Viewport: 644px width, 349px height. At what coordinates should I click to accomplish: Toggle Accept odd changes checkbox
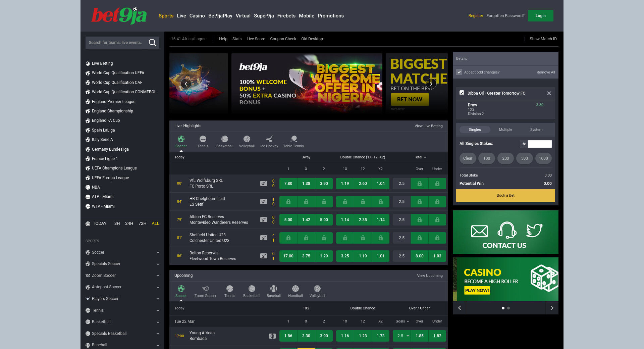459,72
